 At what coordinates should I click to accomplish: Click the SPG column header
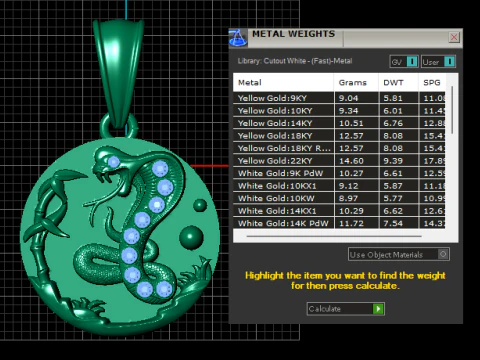[x=432, y=83]
